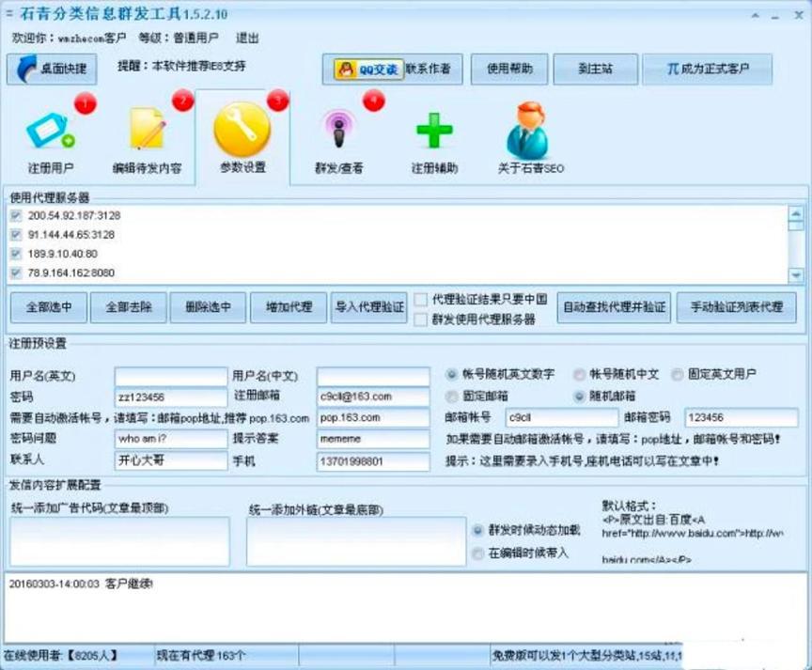This screenshot has height=670, width=812.
Task: Click the 退出 logout link
Action: point(247,38)
